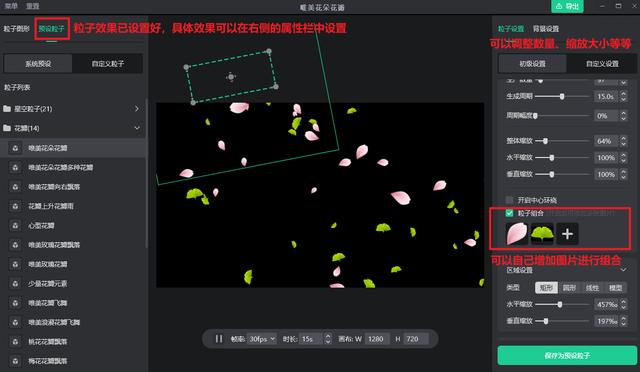Click icon next to 唯美花瓣向右飘落

click(x=15, y=187)
